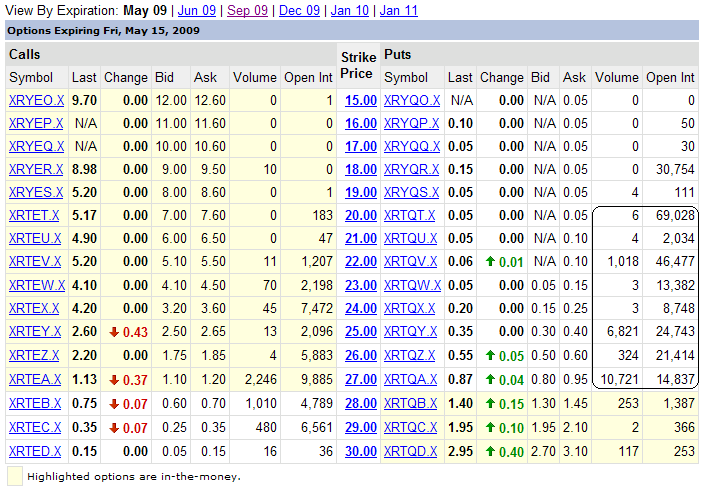Click the current May 09 expiration label
This screenshot has height=486, width=705.
(145, 10)
